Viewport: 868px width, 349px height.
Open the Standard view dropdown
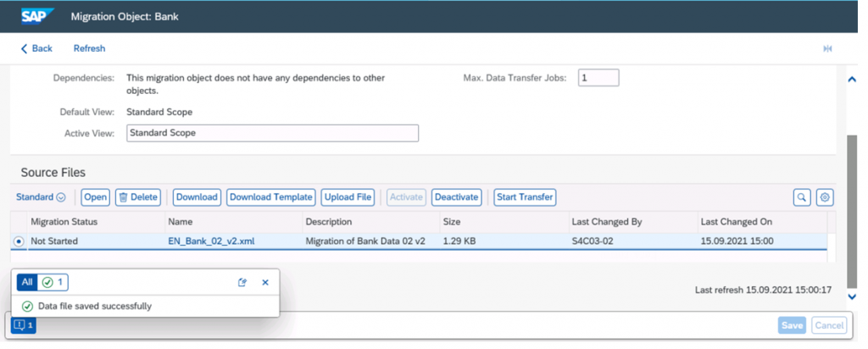tap(41, 197)
